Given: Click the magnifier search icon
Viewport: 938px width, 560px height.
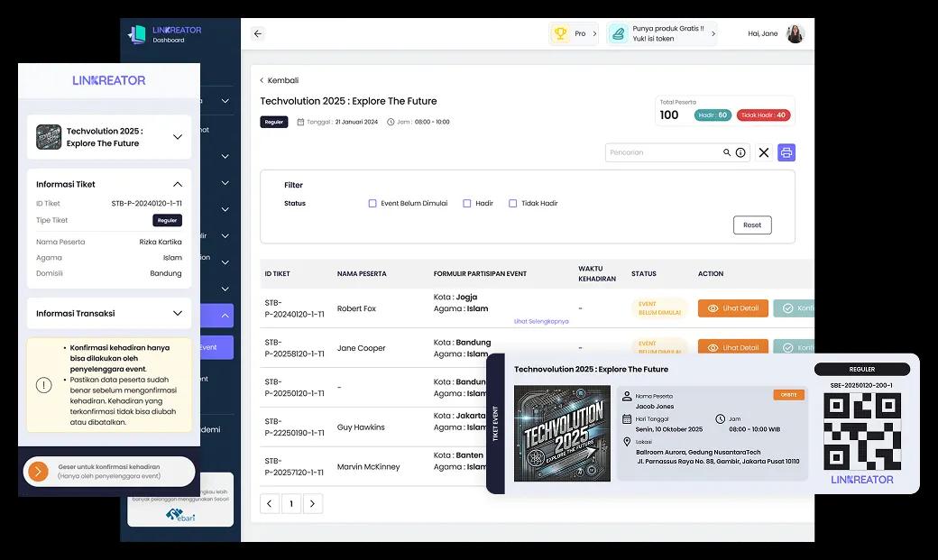Looking at the screenshot, I should click(x=727, y=152).
